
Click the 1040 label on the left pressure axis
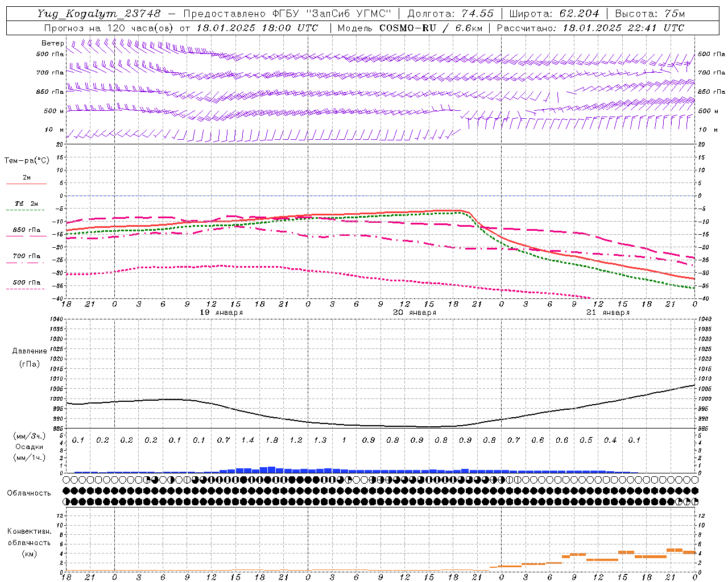pos(56,319)
